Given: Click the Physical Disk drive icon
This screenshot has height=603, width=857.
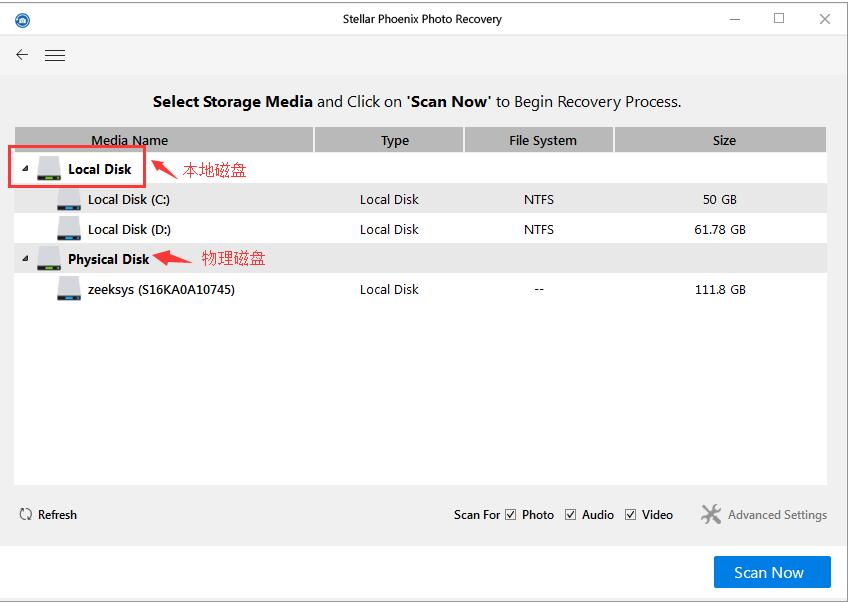Looking at the screenshot, I should click(x=48, y=258).
